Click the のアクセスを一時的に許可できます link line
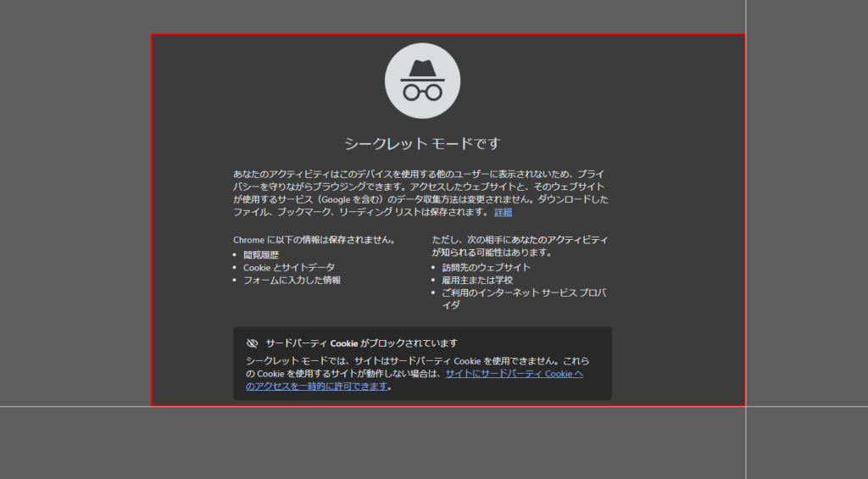The width and height of the screenshot is (868, 479). click(x=317, y=386)
